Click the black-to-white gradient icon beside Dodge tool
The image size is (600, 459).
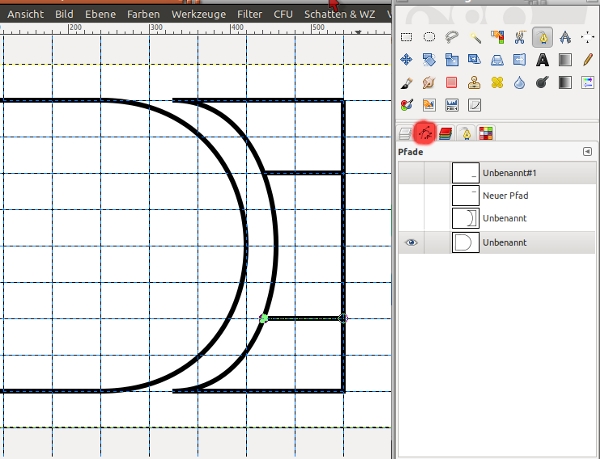coord(565,83)
